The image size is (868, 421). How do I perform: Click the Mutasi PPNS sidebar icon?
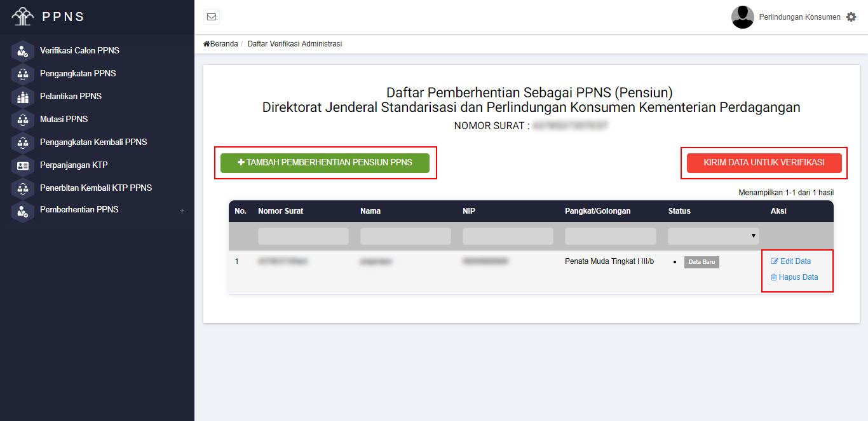[23, 120]
